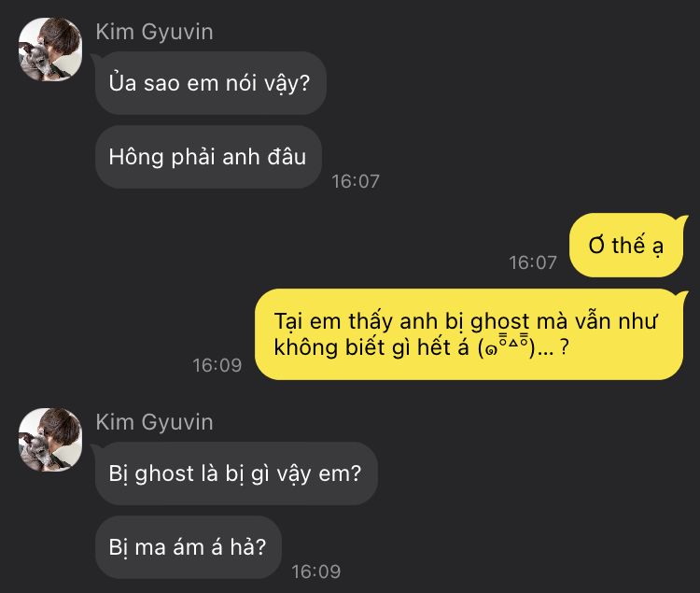Image resolution: width=700 pixels, height=593 pixels.
Task: Open the top Kim Gyuvin sender name
Action: pyautogui.click(x=154, y=32)
